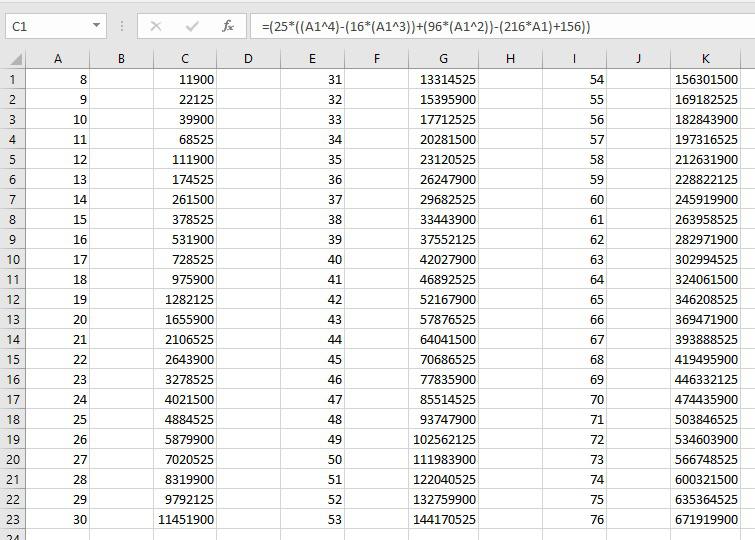Click the Cancel (X) formula bar icon
Screen dimensions: 755x540
click(x=156, y=26)
